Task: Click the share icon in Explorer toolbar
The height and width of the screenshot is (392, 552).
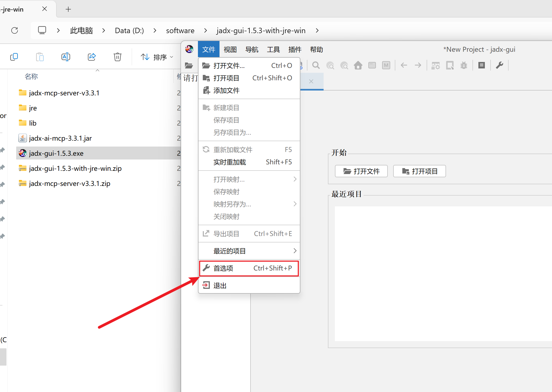Action: (x=92, y=57)
